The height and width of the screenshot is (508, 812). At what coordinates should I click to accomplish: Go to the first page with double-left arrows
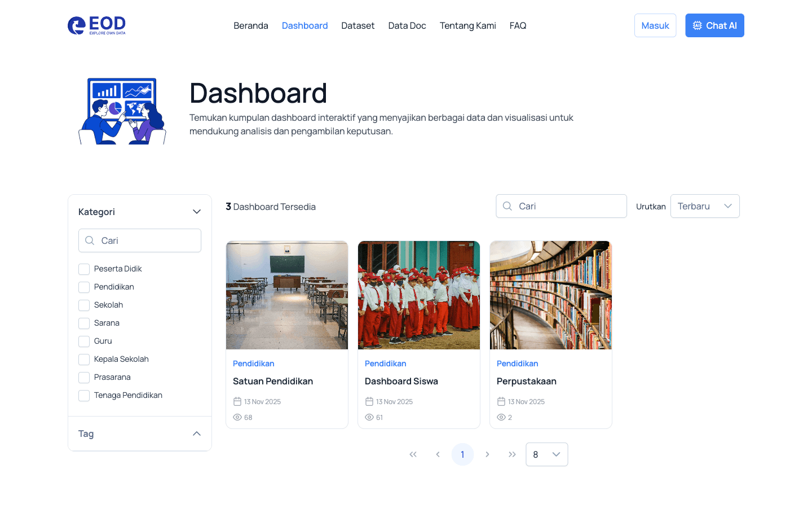pos(413,454)
